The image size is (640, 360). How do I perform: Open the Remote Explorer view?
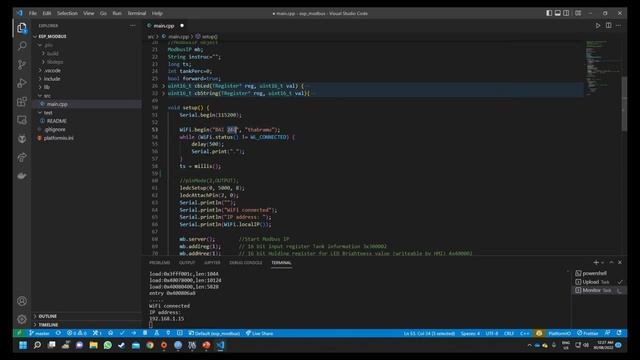22,120
